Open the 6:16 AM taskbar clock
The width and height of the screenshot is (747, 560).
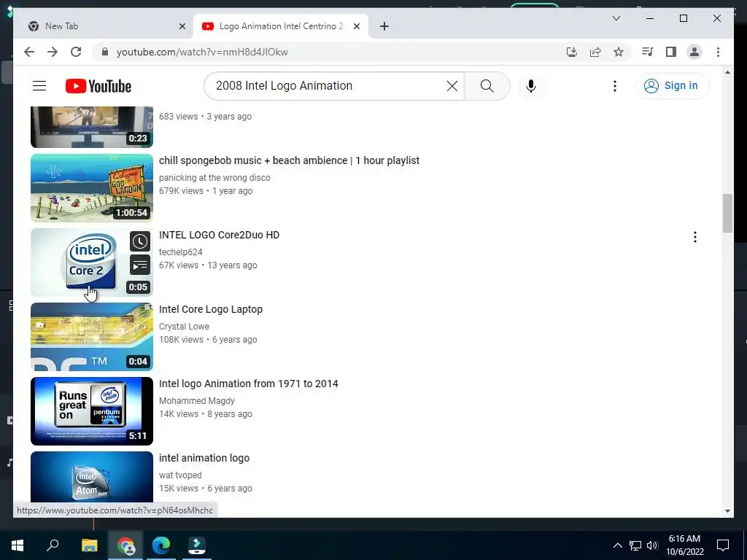point(684,545)
